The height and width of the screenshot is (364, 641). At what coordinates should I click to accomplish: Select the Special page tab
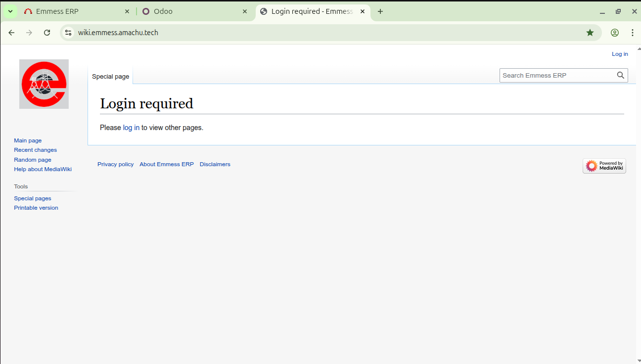click(x=110, y=76)
